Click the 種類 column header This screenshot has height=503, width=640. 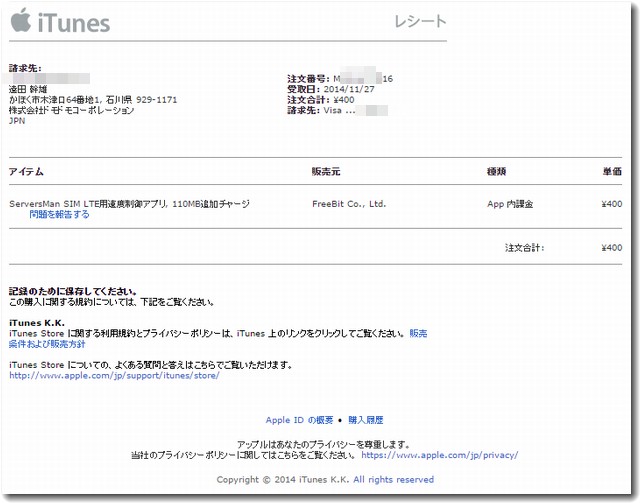496,171
